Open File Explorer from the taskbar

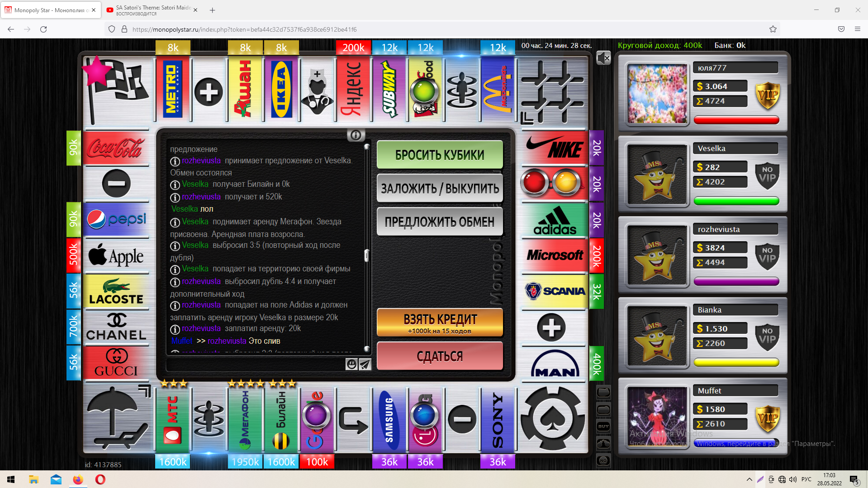33,479
